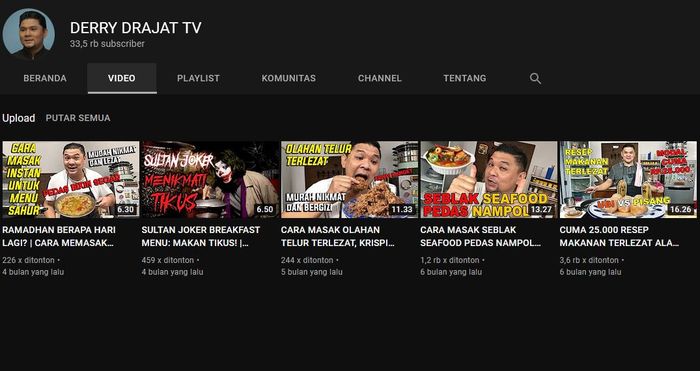Select the VIDEO tab

coord(121,78)
